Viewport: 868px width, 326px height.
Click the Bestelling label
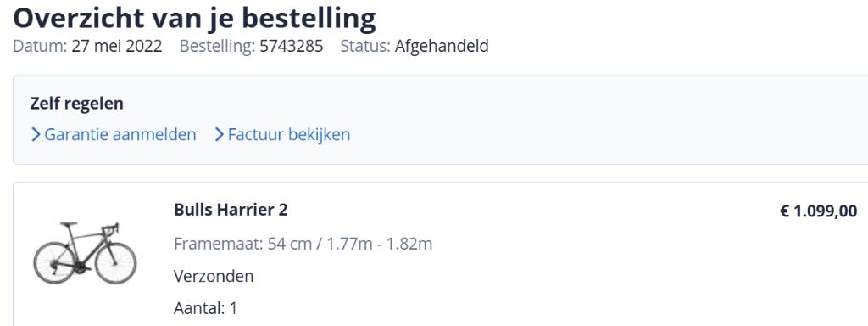pos(218,46)
